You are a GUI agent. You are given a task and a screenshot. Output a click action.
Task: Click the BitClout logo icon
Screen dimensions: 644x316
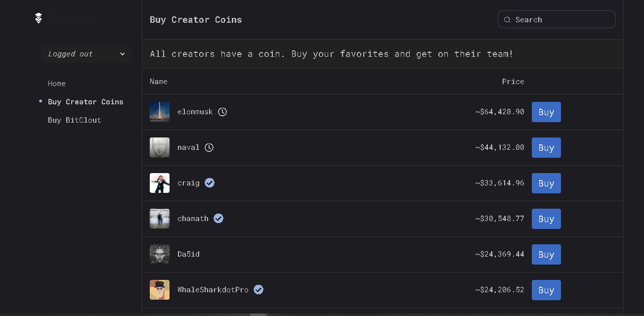coord(39,17)
